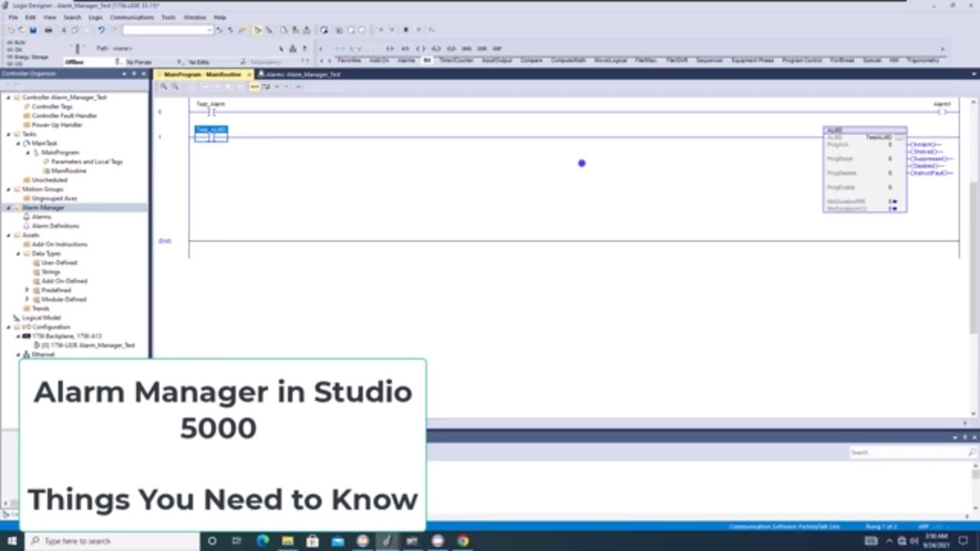Click the Zoom In magnifier icon
Screen dimensions: 980x551
164,86
